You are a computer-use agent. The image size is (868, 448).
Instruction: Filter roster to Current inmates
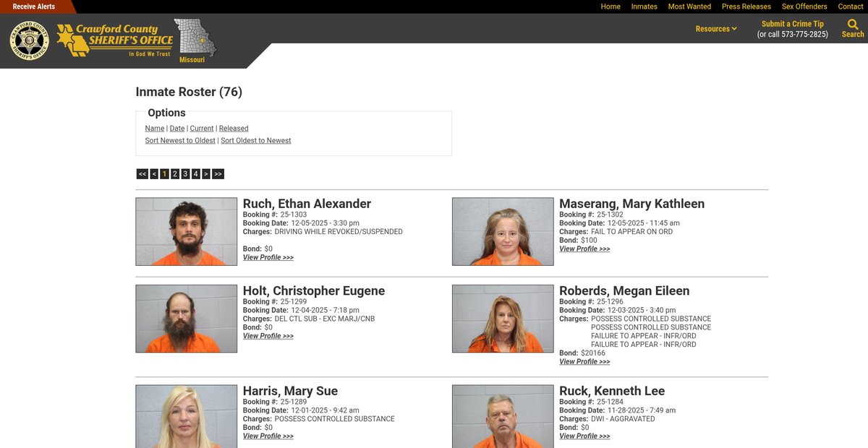pyautogui.click(x=202, y=129)
